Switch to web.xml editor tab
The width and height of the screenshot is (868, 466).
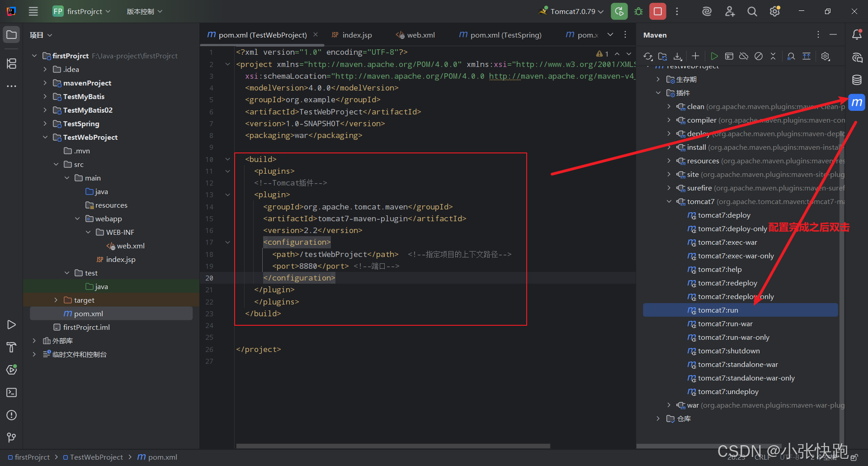pos(415,35)
